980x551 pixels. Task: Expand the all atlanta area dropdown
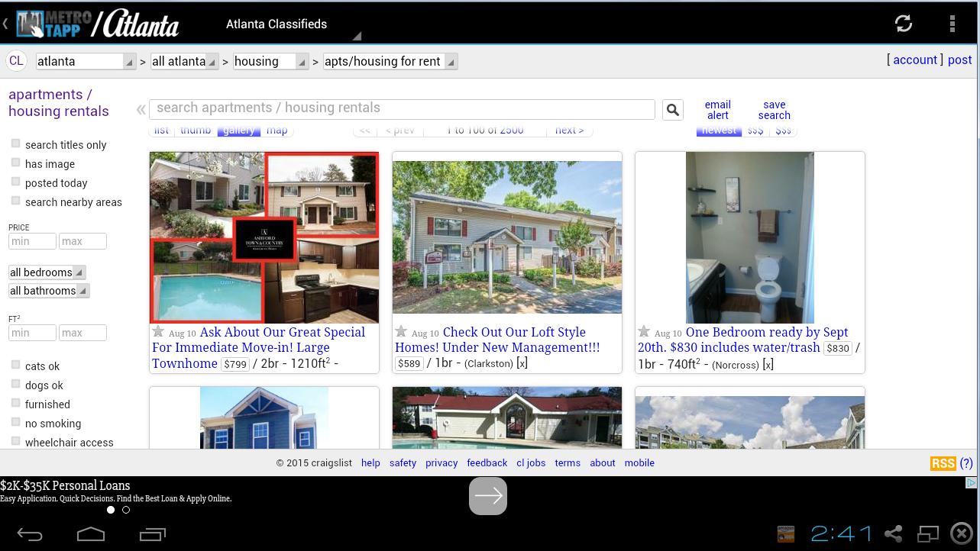click(184, 61)
